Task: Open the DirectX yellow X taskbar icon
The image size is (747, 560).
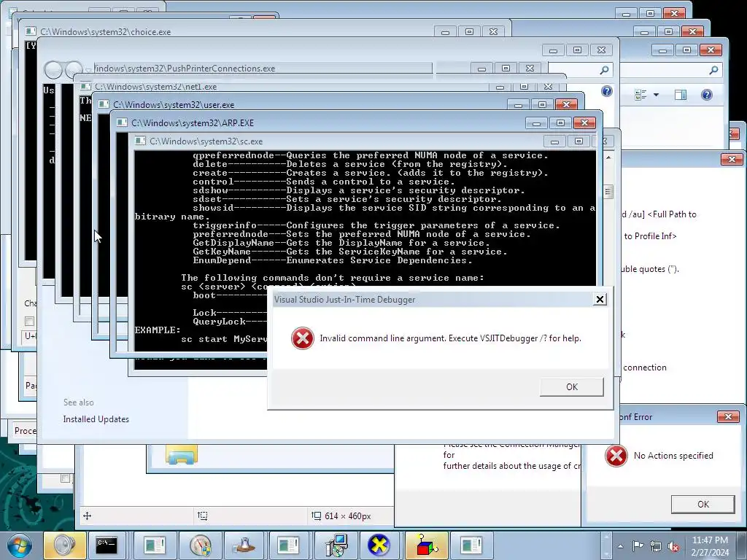Action: 379,545
